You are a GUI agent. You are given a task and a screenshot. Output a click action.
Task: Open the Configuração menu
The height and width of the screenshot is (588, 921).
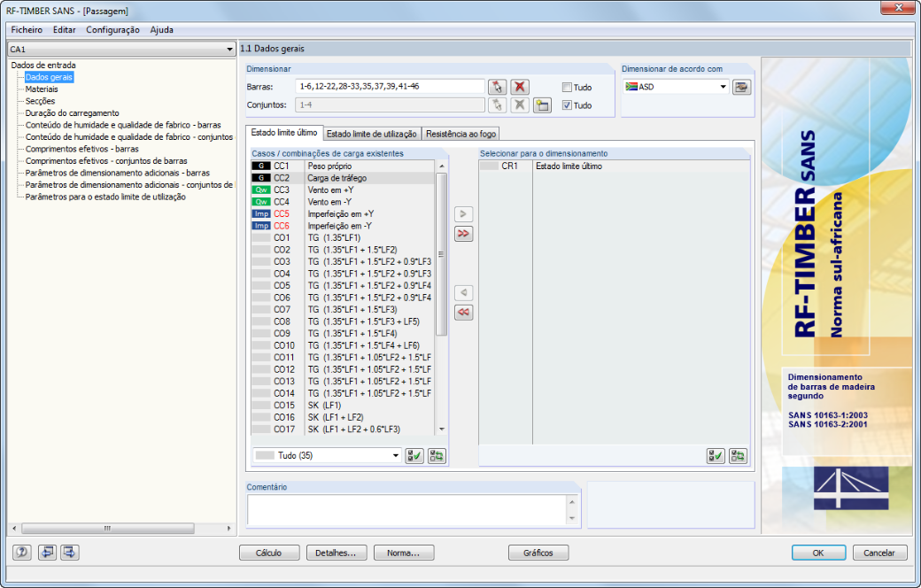(112, 30)
